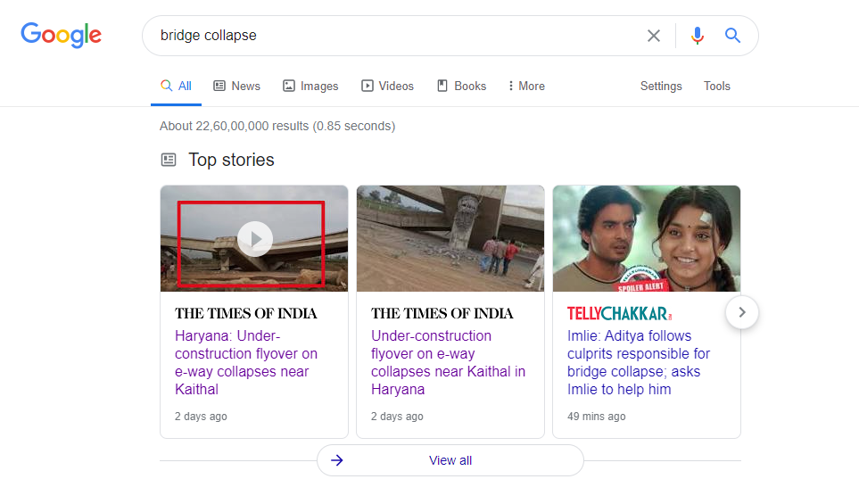This screenshot has width=859, height=504.
Task: Click the second flyover collapse photo
Action: click(x=450, y=238)
